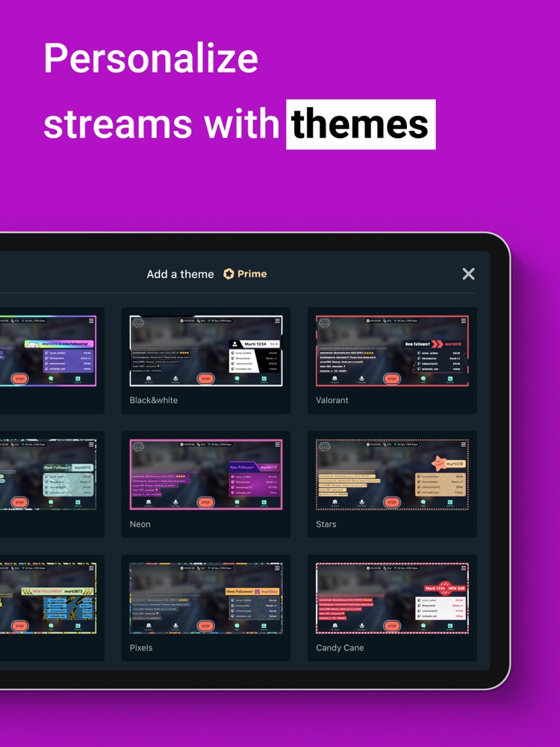
Task: Pick the Neon theme thumbnail
Action: click(206, 474)
